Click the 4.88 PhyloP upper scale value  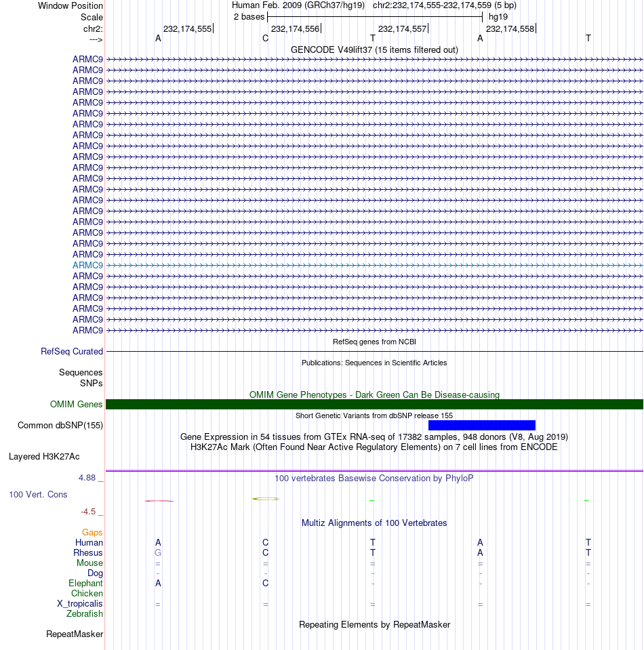(x=87, y=478)
